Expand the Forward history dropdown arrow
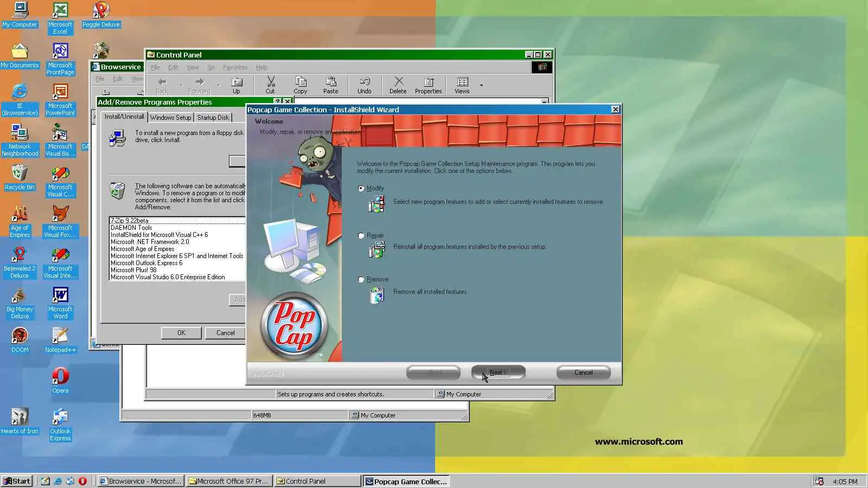 [218, 85]
